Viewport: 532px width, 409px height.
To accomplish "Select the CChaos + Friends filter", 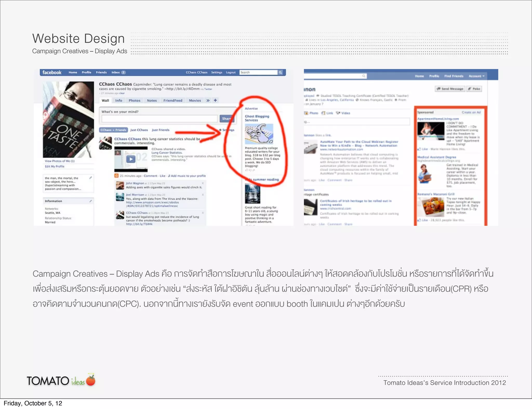I will (x=114, y=130).
